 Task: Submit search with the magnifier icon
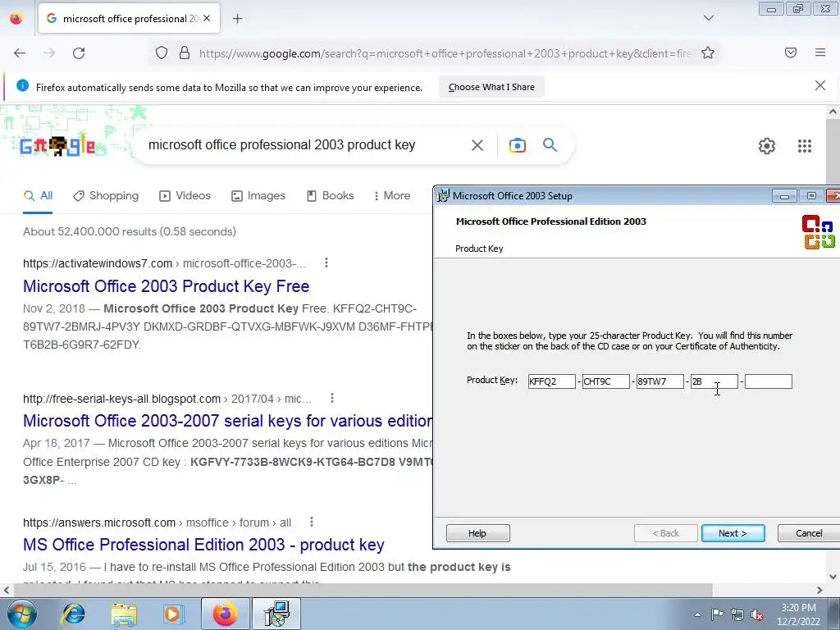(x=550, y=144)
